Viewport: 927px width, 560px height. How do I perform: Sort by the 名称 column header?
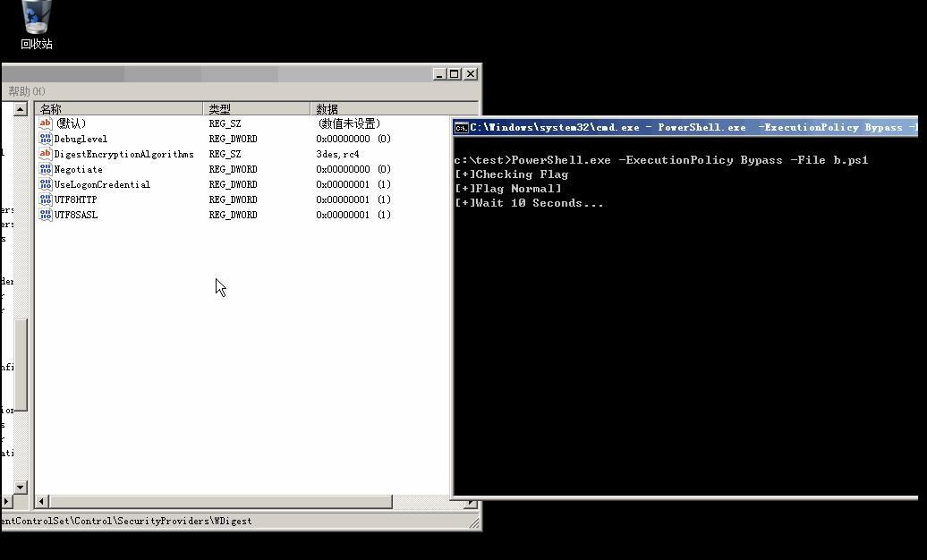click(119, 109)
